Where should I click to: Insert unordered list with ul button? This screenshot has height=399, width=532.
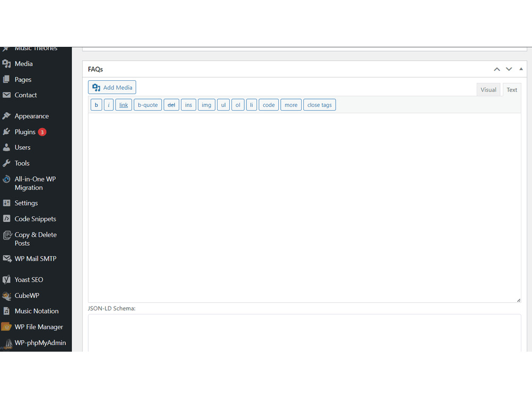[x=223, y=105]
